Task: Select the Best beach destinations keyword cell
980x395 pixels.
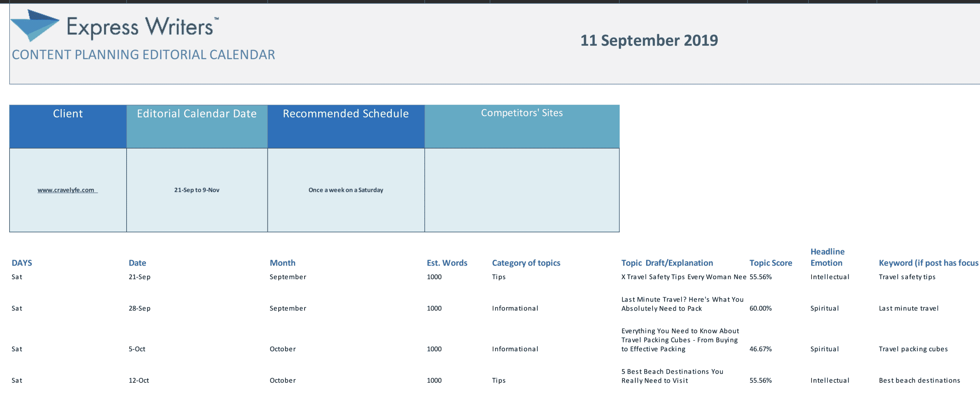Action: point(919,381)
